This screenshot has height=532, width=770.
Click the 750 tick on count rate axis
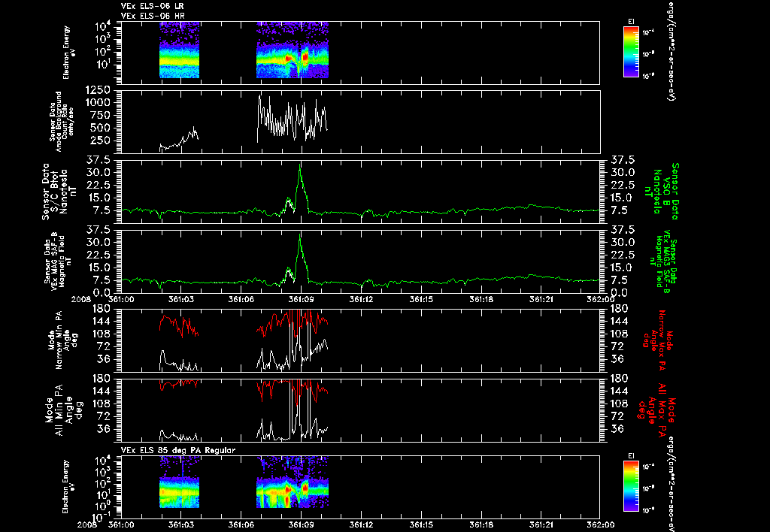[x=102, y=115]
